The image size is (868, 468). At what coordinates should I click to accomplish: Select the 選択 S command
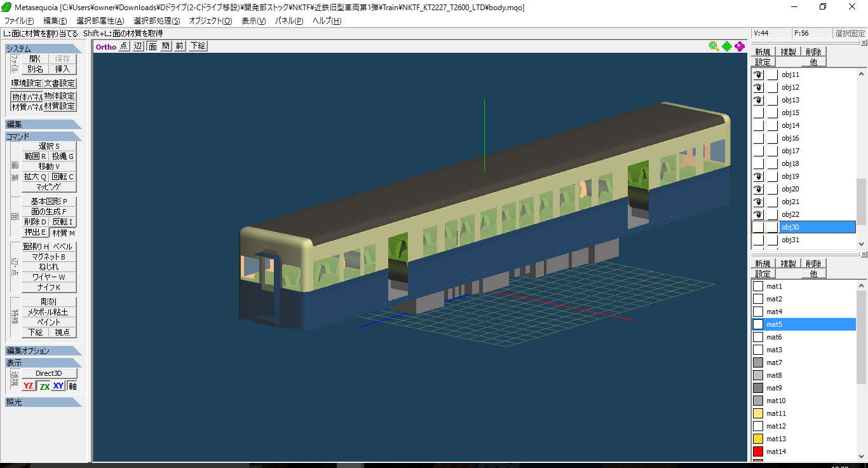pyautogui.click(x=49, y=146)
